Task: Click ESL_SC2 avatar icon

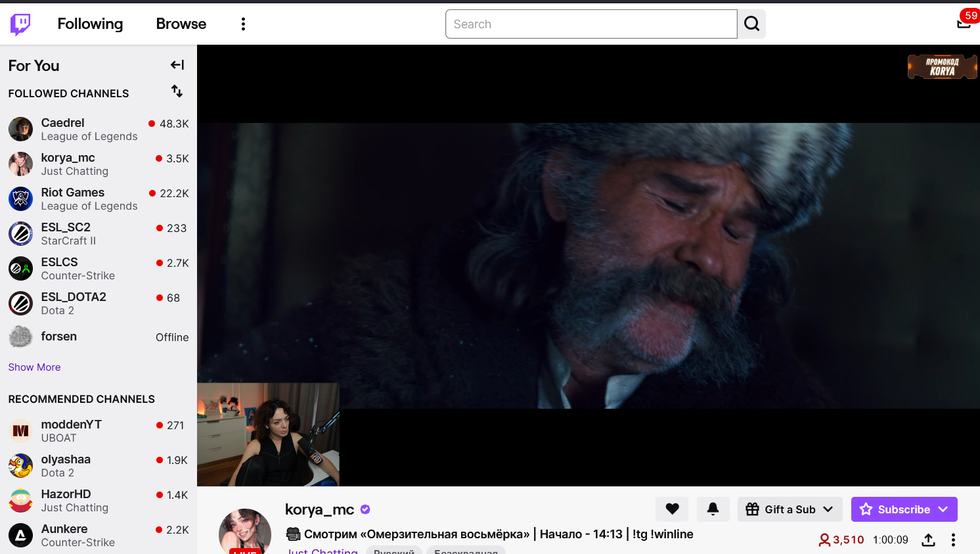Action: coord(20,234)
